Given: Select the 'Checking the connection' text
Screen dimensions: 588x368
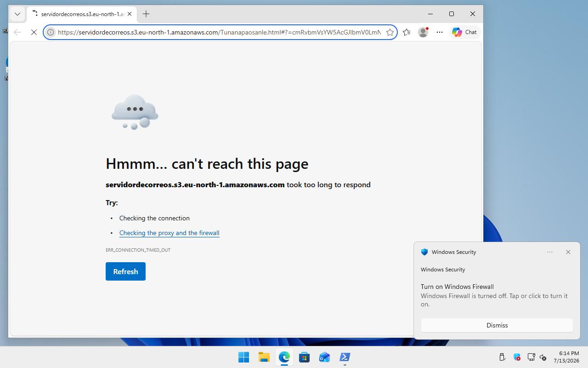Looking at the screenshot, I should (x=154, y=218).
